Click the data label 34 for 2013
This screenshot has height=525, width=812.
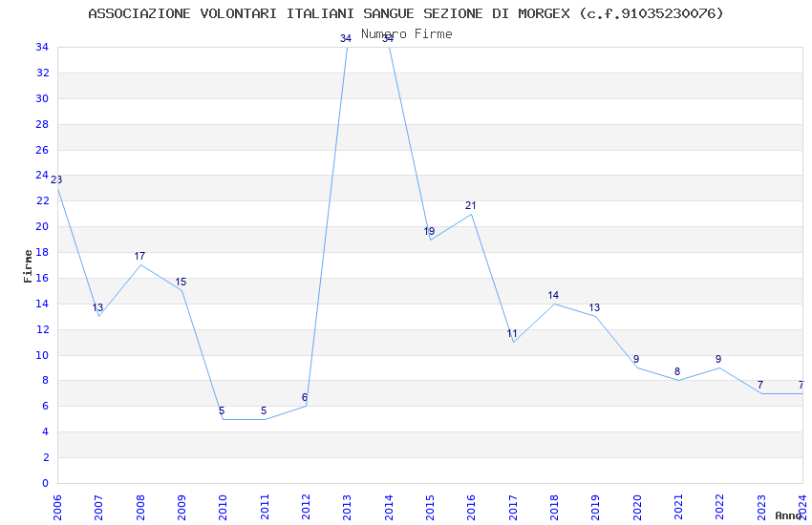tap(346, 38)
